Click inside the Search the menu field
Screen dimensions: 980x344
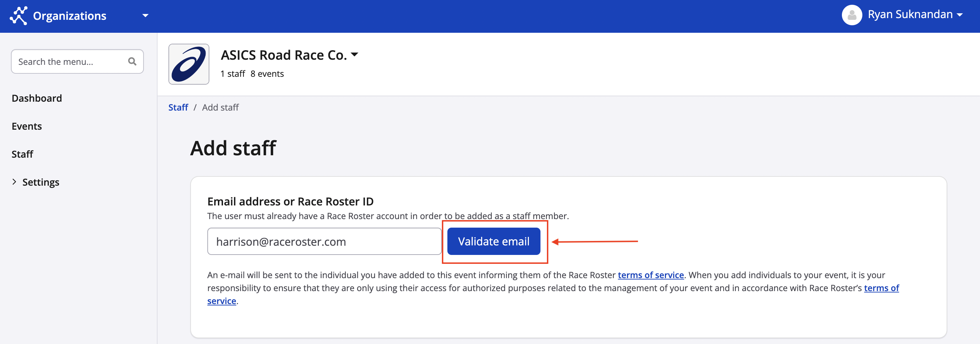(77, 61)
